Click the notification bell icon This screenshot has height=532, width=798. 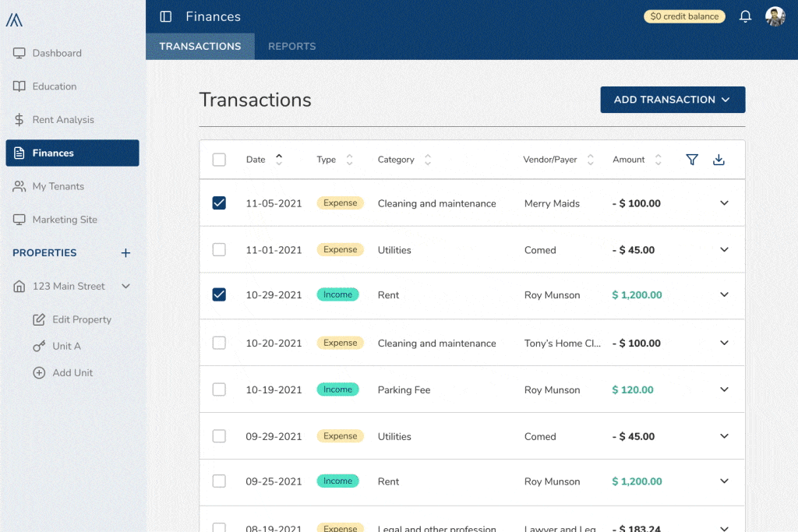click(745, 16)
